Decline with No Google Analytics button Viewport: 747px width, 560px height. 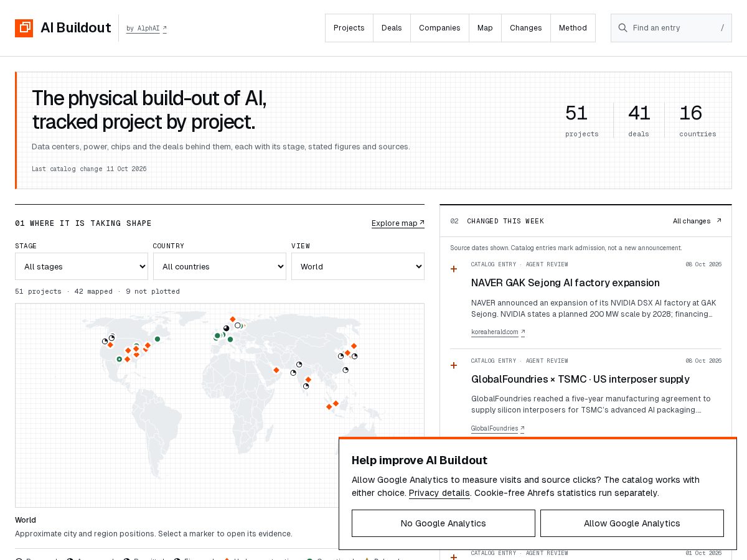click(443, 523)
